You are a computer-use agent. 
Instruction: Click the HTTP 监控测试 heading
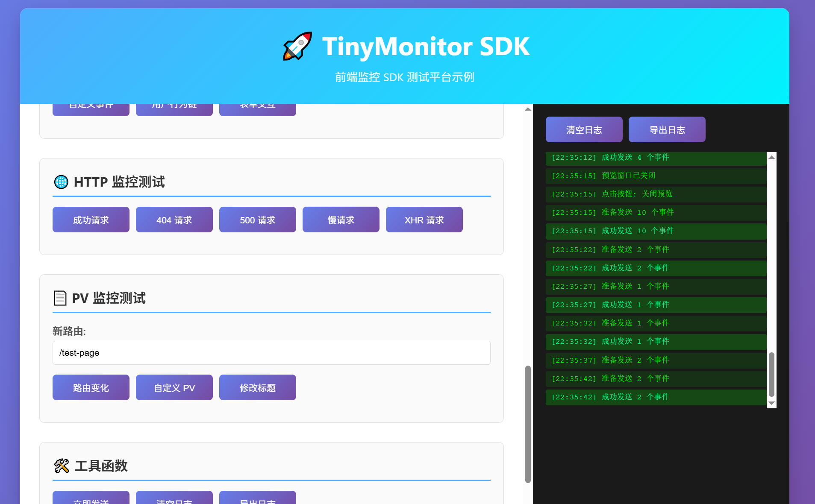(119, 182)
